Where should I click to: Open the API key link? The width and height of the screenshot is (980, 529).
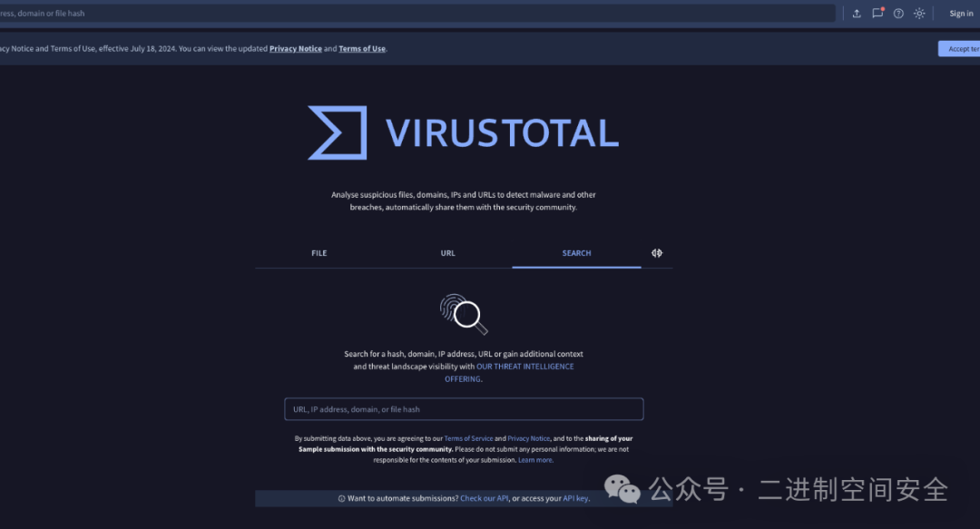575,498
